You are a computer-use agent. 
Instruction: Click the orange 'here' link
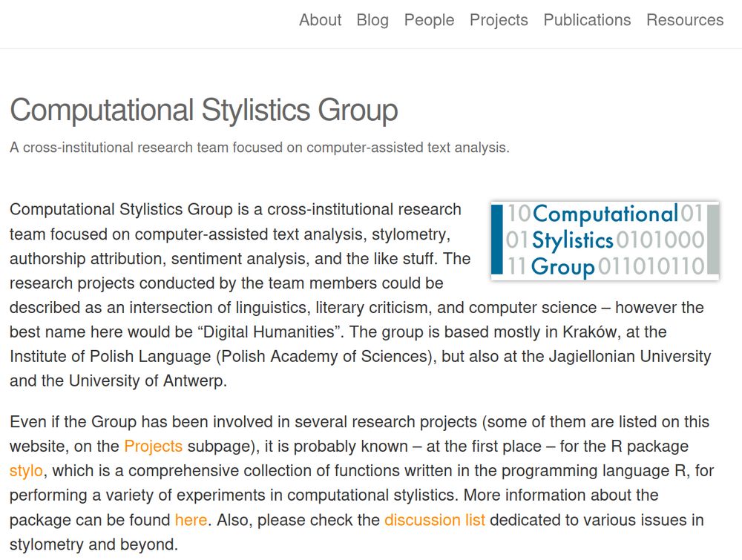coord(191,520)
